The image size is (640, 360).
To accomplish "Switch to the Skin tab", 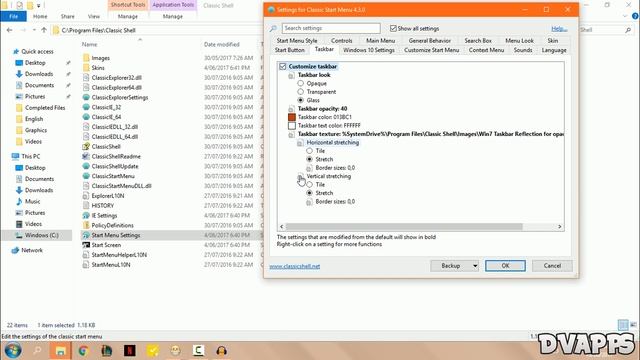I will coord(553,40).
